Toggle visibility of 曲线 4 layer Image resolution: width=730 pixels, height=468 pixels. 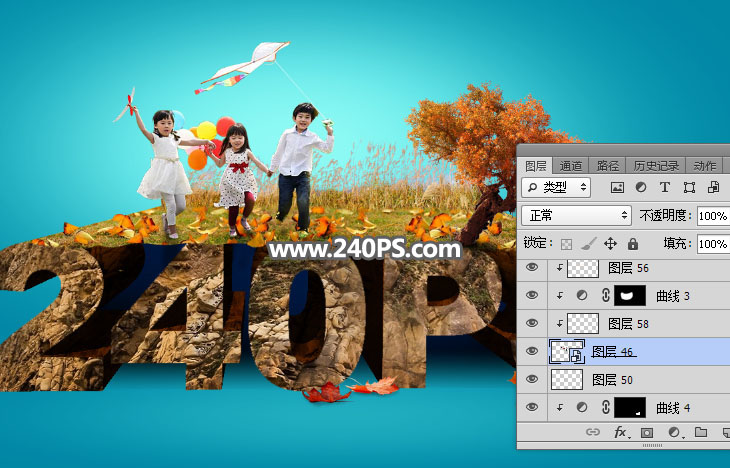click(x=532, y=407)
